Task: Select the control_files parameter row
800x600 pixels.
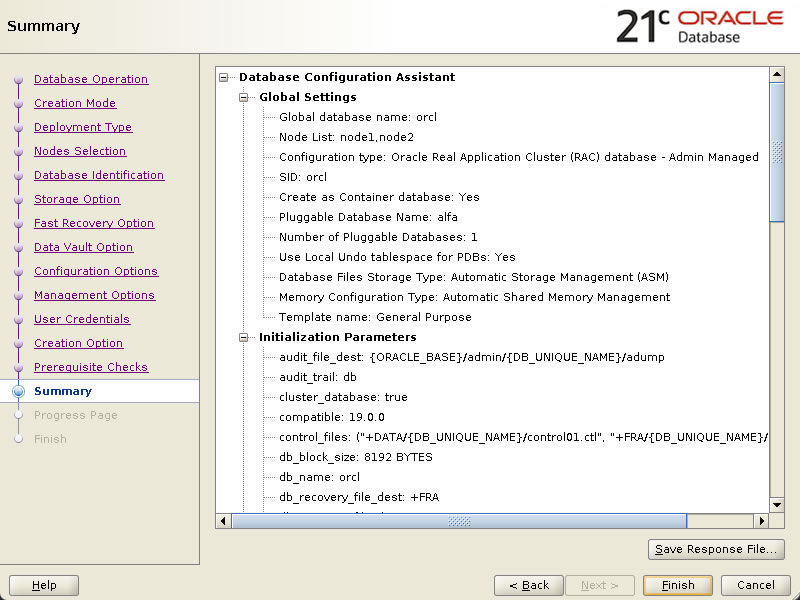Action: 523,437
